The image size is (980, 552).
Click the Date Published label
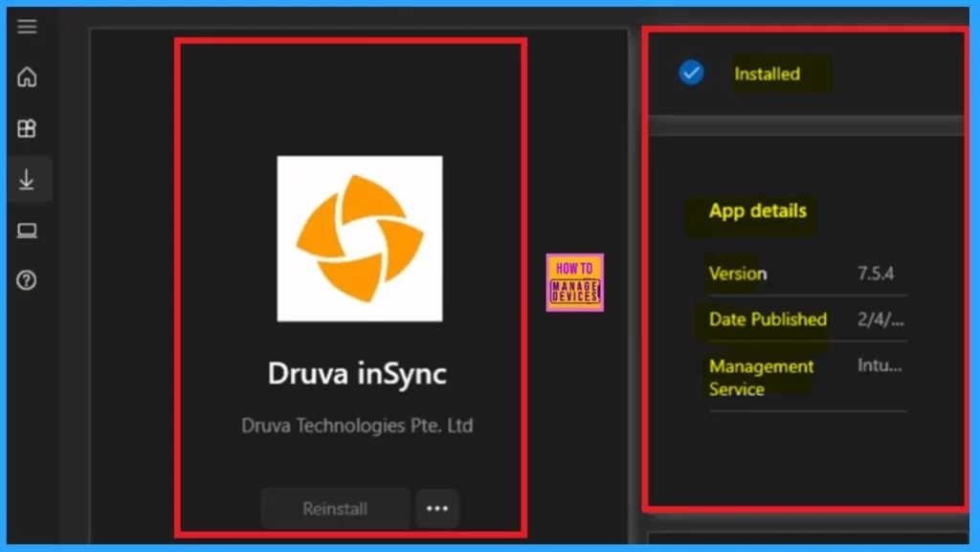[768, 320]
